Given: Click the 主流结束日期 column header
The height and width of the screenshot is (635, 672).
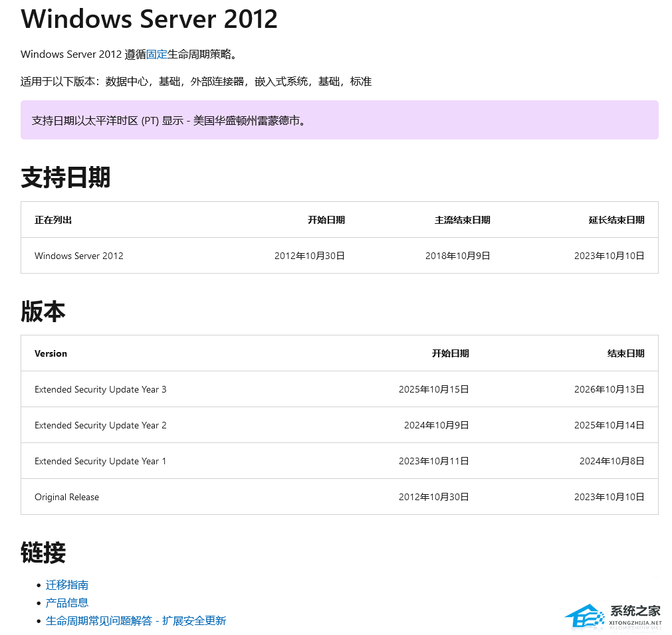Looking at the screenshot, I should click(x=463, y=220).
